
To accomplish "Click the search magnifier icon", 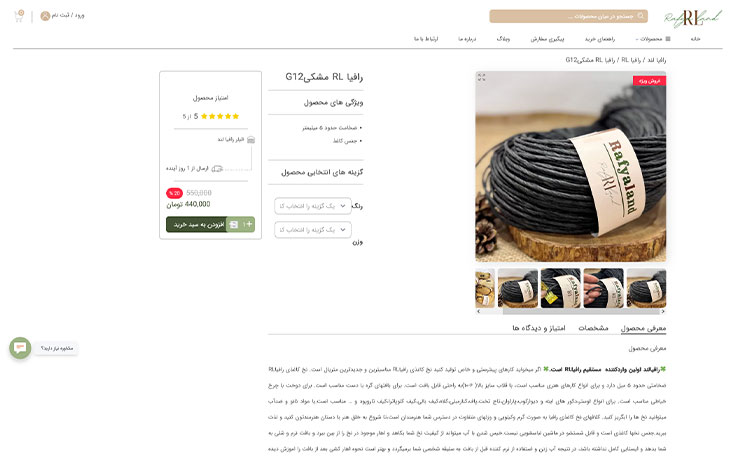I will tap(641, 16).
